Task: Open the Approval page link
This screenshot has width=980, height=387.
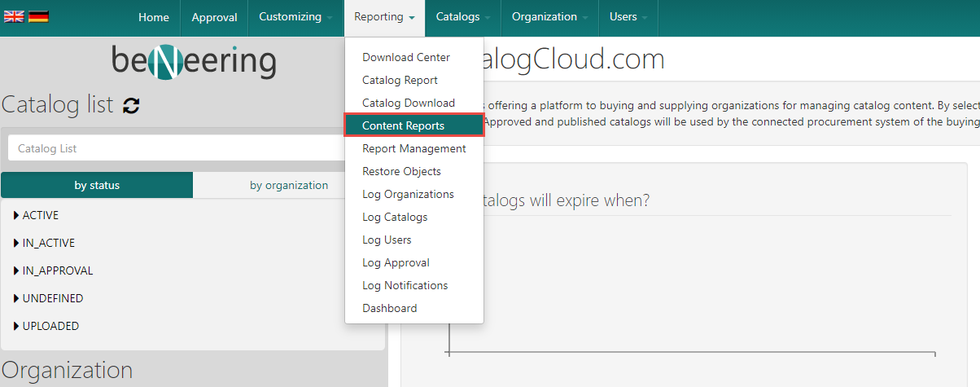Action: click(214, 17)
